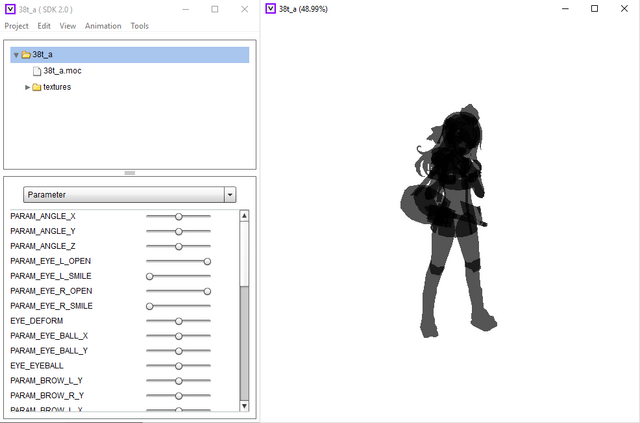Click the panel splitter grip handle

(130, 173)
